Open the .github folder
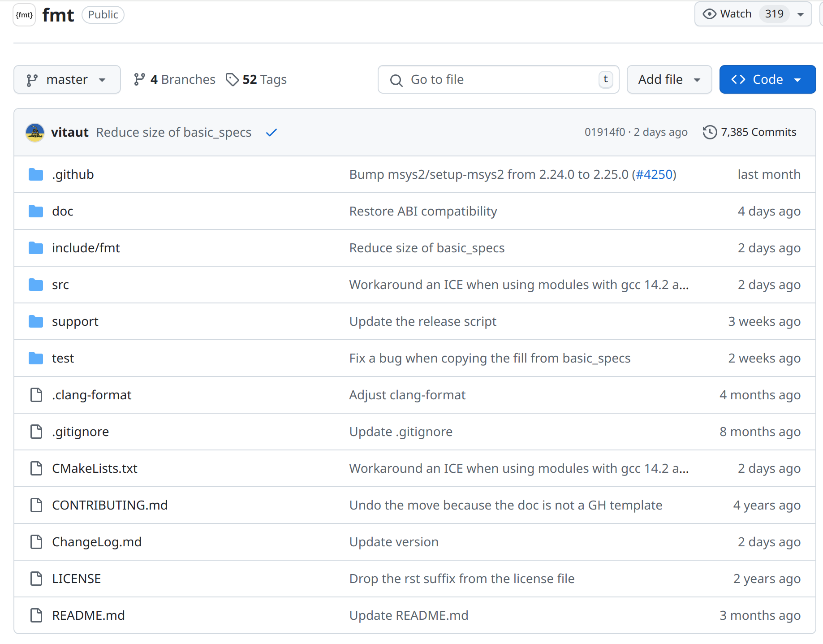This screenshot has width=823, height=644. [73, 175]
